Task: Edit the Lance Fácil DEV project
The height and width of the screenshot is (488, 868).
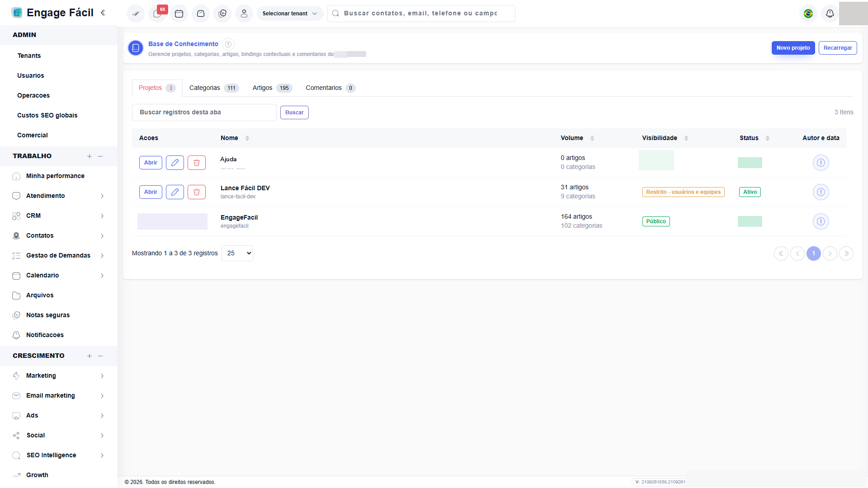Action: pos(175,192)
